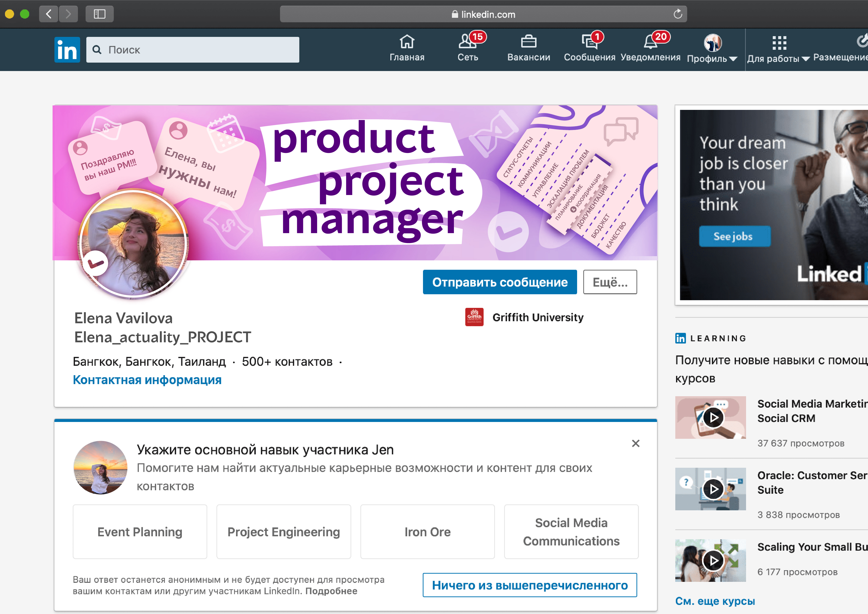Click the Safari sidebar toggle icon
Screen dimensions: 868x614
[99, 14]
